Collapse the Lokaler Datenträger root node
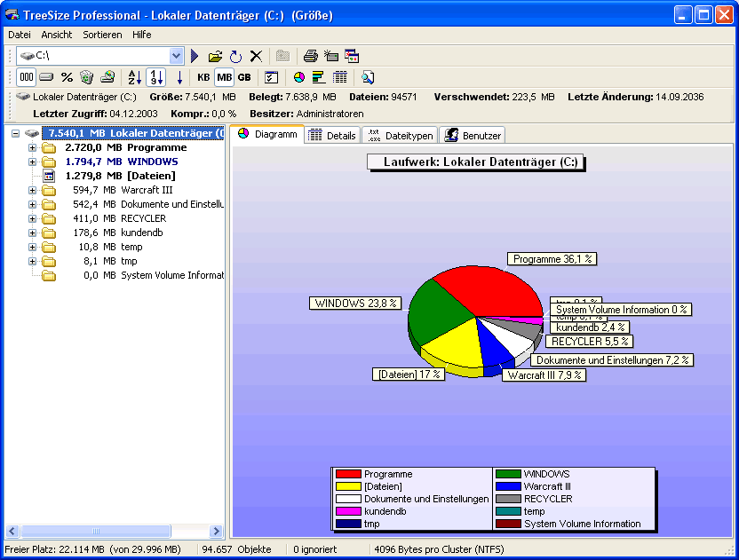 click(x=16, y=134)
